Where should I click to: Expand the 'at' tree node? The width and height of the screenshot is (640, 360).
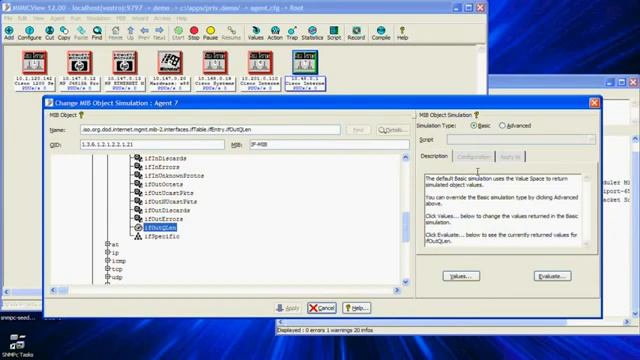pyautogui.click(x=108, y=244)
